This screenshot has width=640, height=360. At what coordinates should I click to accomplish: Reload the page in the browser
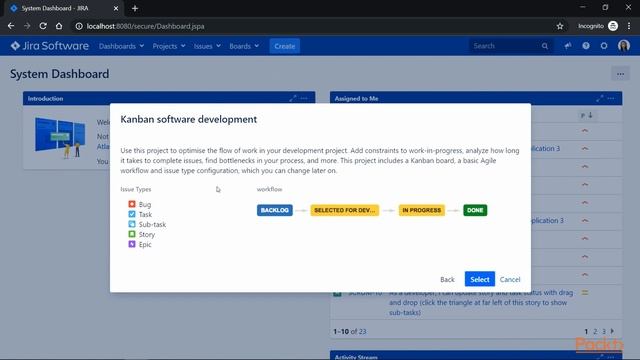tap(43, 26)
